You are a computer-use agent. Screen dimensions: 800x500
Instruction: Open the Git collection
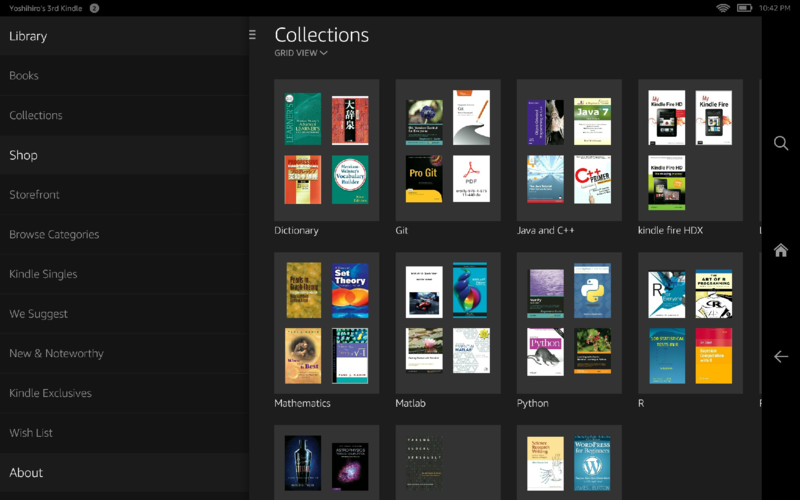(448, 150)
